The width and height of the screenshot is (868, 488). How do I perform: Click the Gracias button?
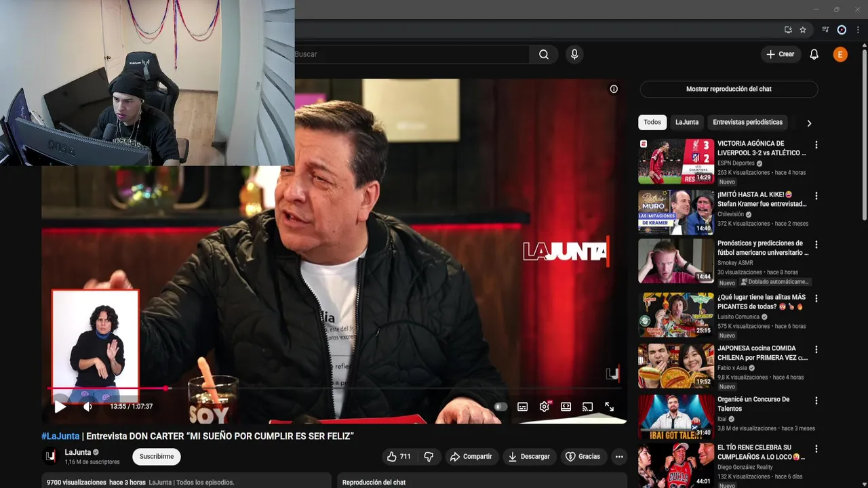(x=583, y=457)
